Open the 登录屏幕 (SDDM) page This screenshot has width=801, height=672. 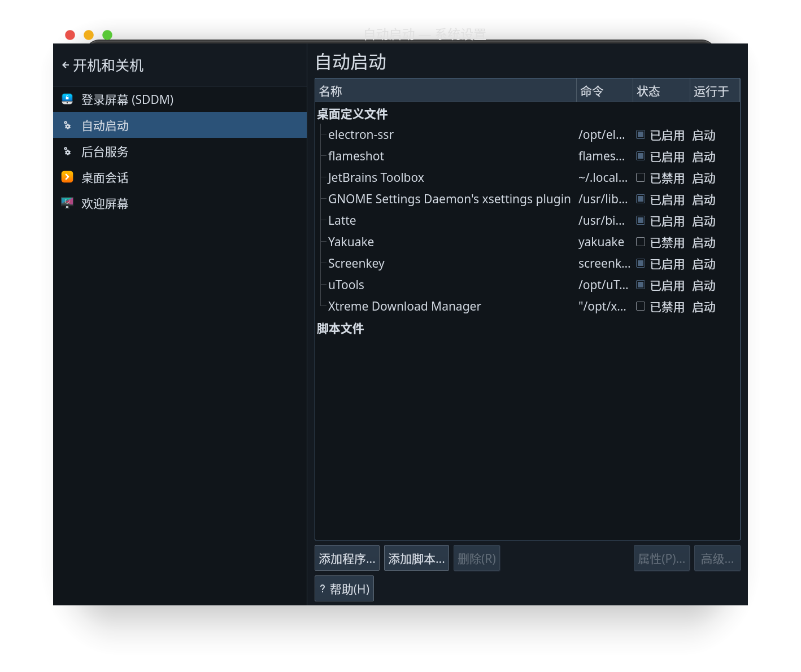(180, 99)
